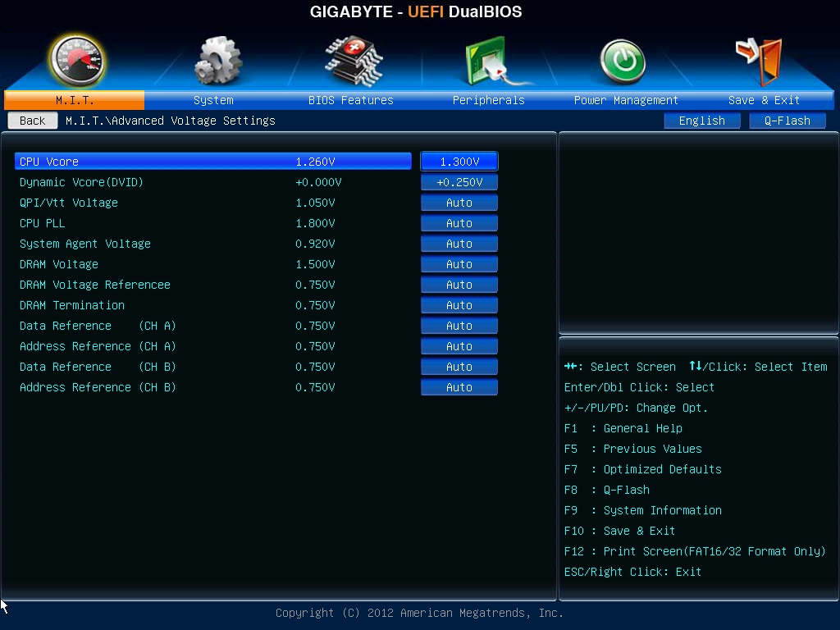Viewport: 840px width, 630px height.
Task: Select the DRAM Termination row label
Action: coord(72,305)
